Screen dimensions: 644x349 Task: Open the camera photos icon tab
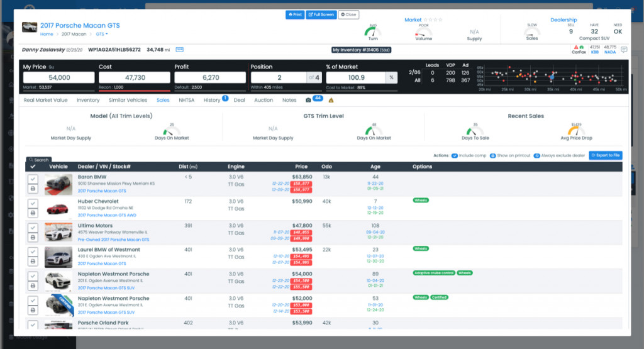[x=308, y=100]
